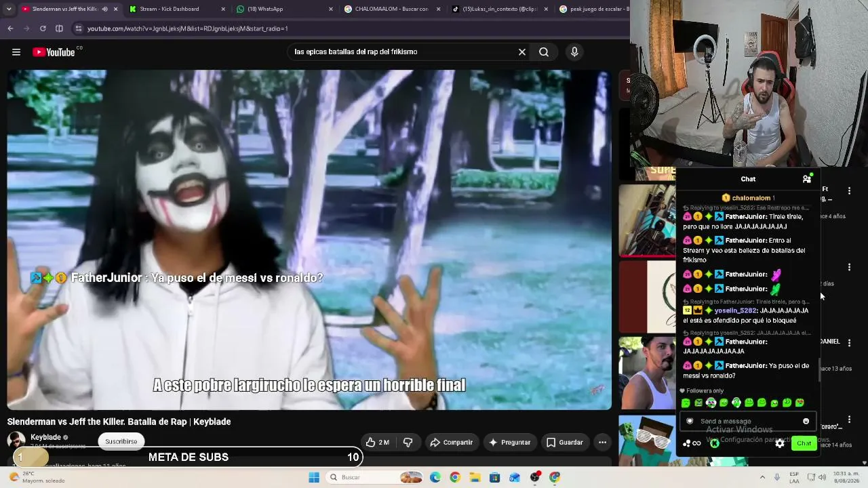The height and width of the screenshot is (488, 868).
Task: Open the system tray volume icon
Action: [x=822, y=477]
